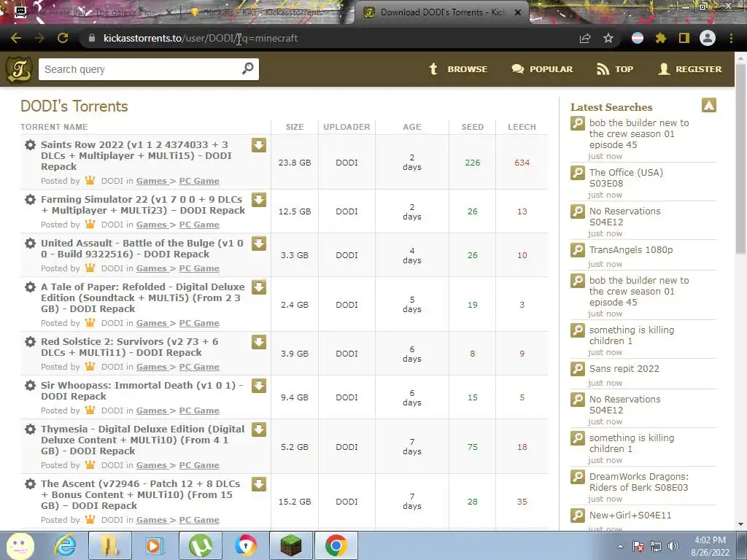This screenshot has height=560, width=747.
Task: Open Minecraft from the taskbar
Action: click(x=290, y=545)
